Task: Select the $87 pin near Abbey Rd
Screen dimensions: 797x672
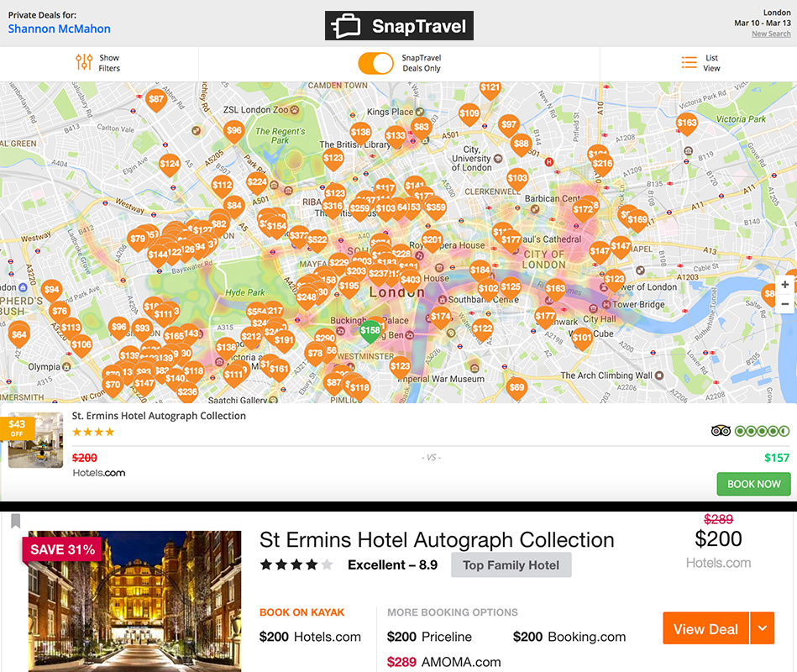Action: 156,101
